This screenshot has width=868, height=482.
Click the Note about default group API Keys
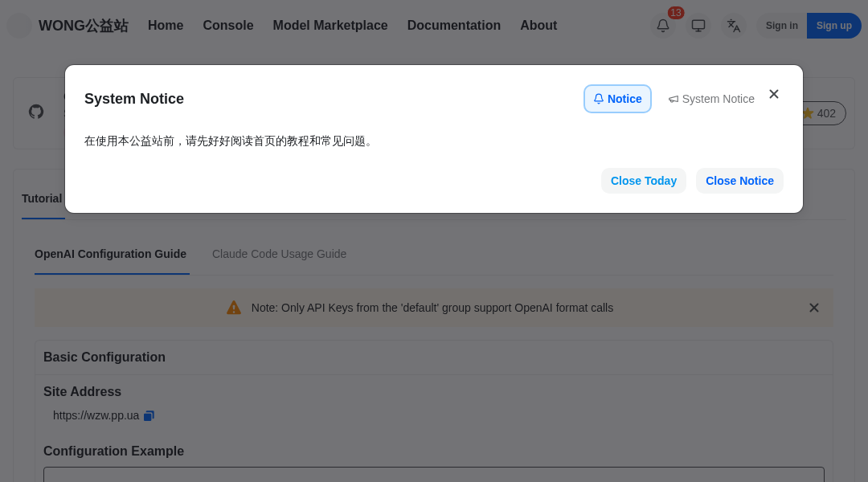[432, 308]
